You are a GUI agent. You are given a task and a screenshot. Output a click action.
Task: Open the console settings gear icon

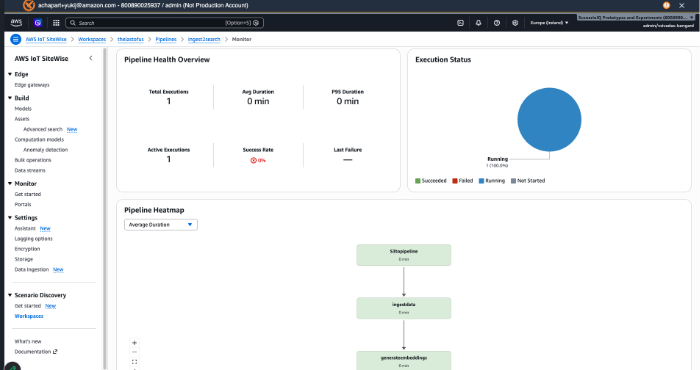tap(515, 23)
